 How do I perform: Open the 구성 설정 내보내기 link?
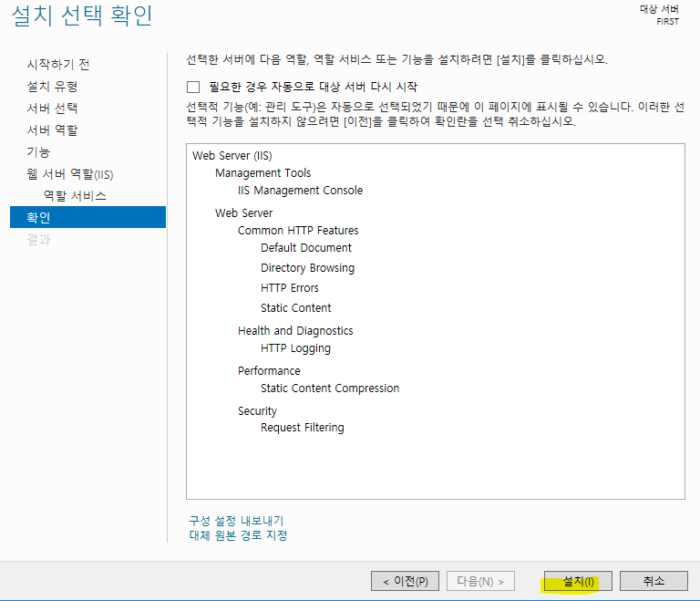pos(236,521)
